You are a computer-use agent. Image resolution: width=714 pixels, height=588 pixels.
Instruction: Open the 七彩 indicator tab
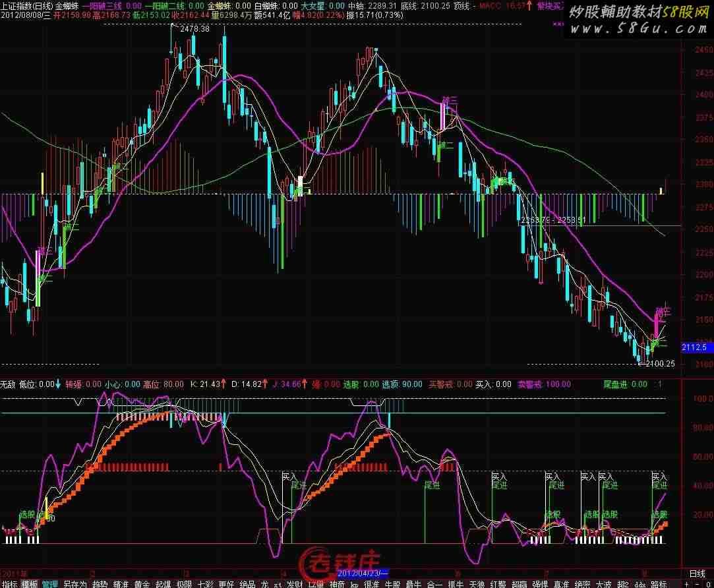(206, 584)
